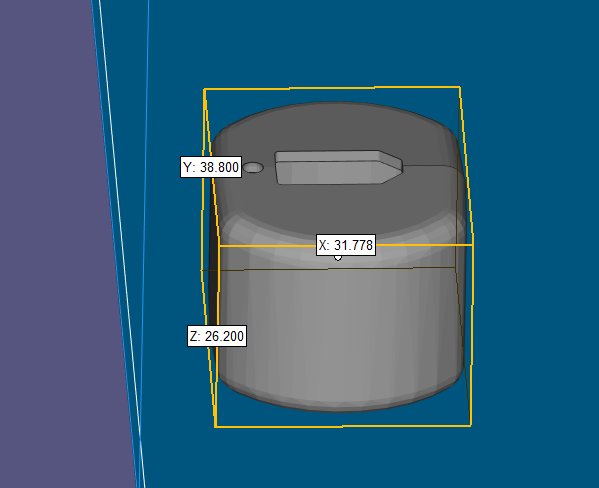Click the Y: 38.800 dimension label
Screen dimensions: 599x488
coord(211,167)
